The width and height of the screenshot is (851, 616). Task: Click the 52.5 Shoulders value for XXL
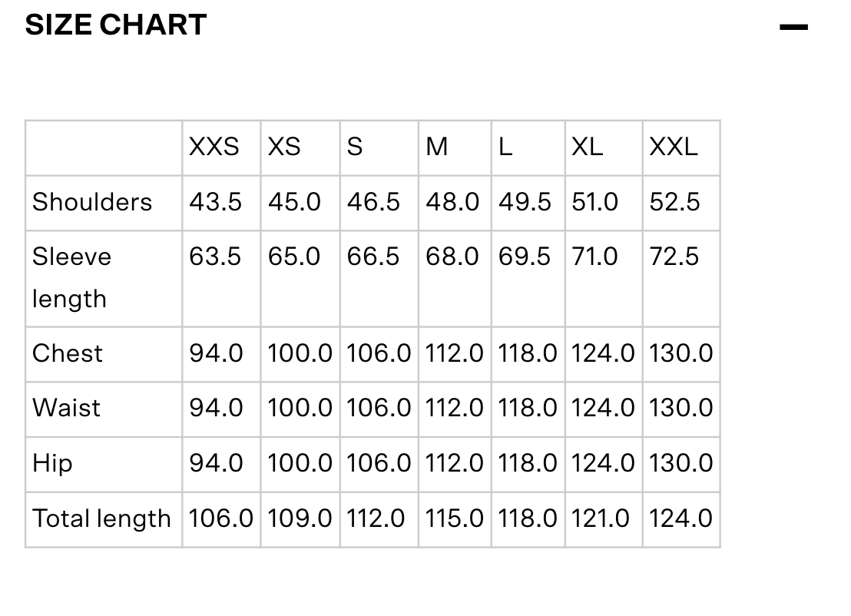674,202
